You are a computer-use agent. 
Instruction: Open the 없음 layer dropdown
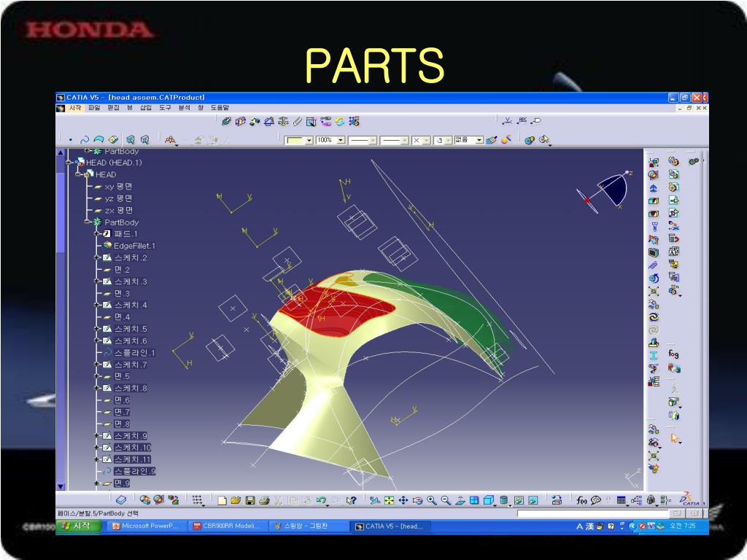[480, 140]
